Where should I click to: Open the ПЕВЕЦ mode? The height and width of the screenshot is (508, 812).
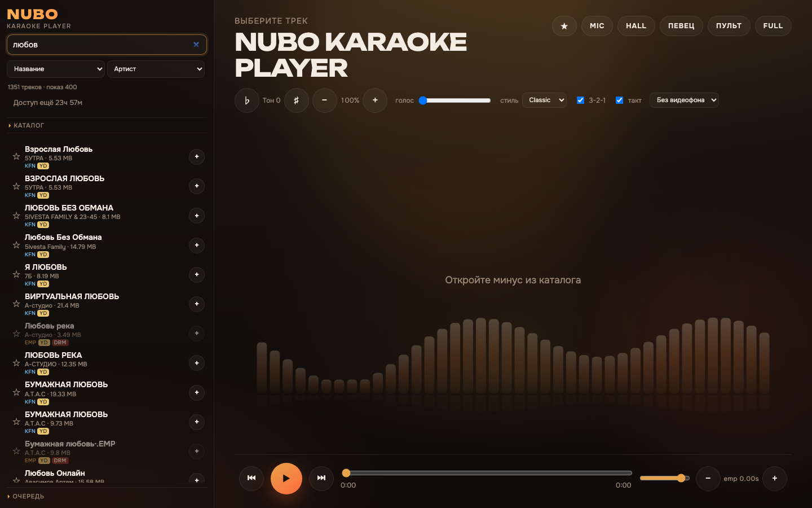click(x=681, y=26)
